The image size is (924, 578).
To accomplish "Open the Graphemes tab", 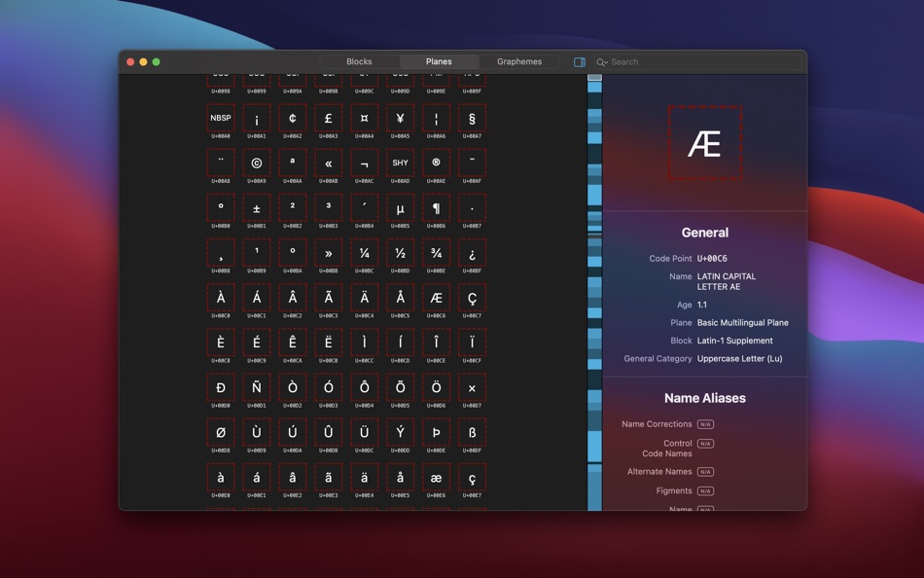I will point(519,61).
